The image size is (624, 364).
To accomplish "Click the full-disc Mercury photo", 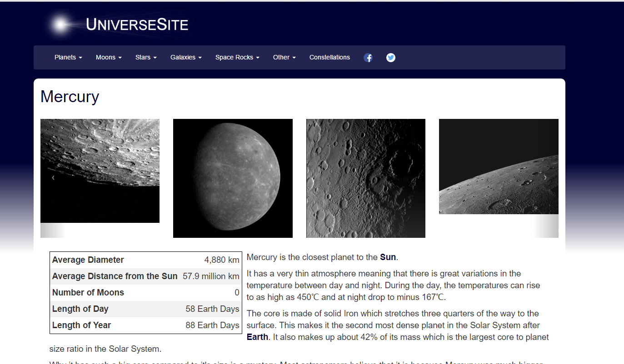I will [x=233, y=178].
